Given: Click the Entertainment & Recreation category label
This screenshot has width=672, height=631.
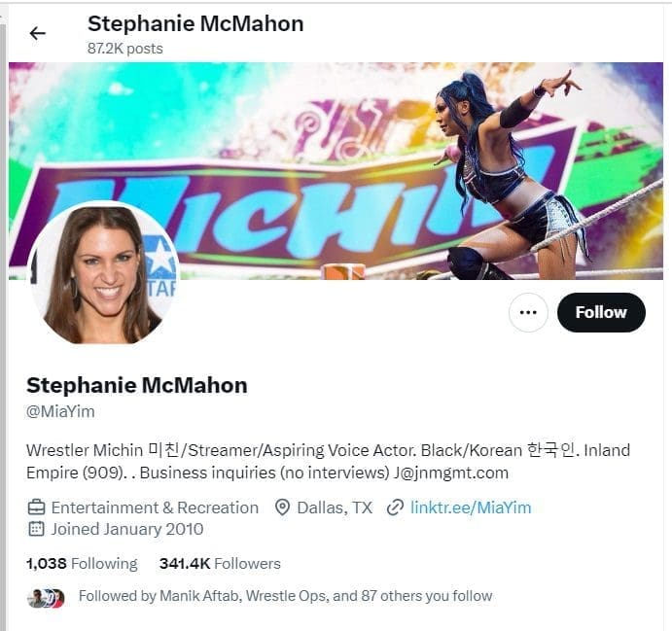Looking at the screenshot, I should [155, 508].
